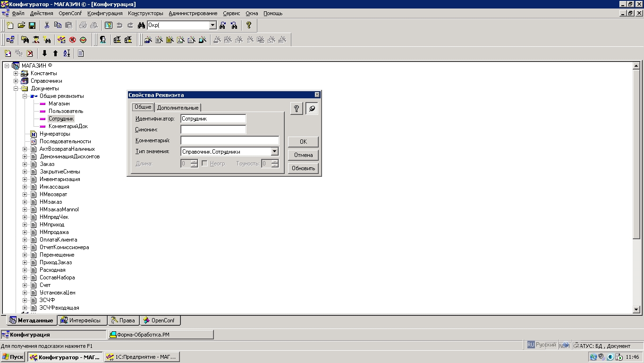The image size is (644, 363).
Task: Click the syntax helper key icon
Action: [109, 26]
